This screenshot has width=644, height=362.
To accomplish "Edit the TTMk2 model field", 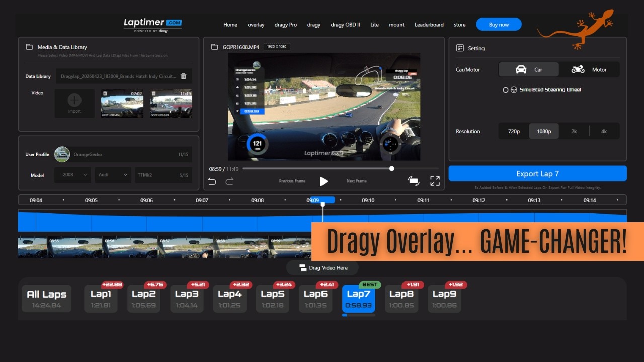I will [x=163, y=175].
